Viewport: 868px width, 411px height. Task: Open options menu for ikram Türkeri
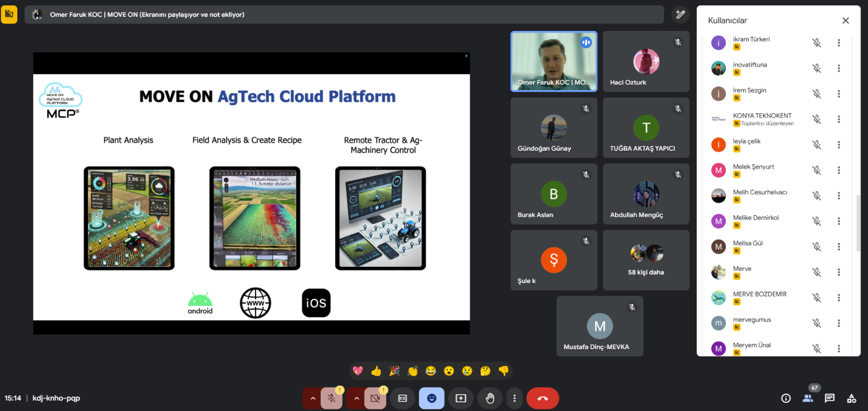coord(839,43)
